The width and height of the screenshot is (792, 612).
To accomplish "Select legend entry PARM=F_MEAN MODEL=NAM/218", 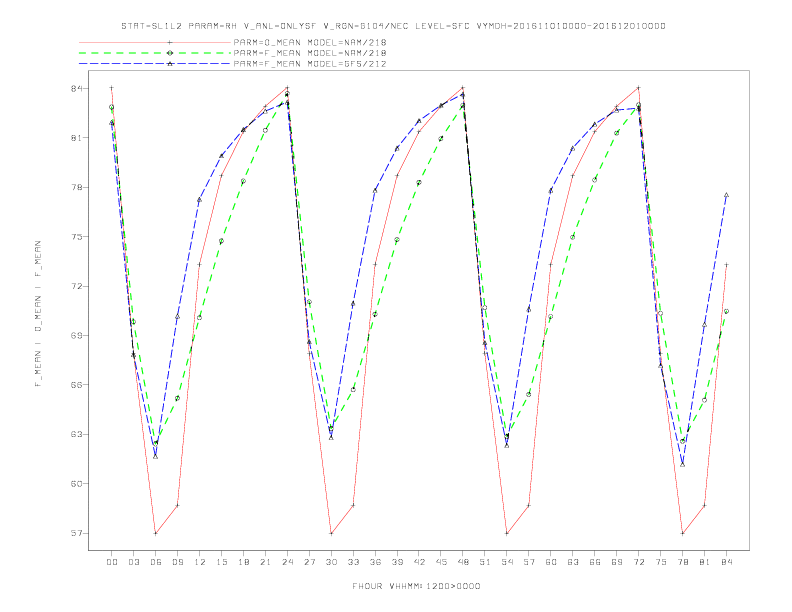I will point(310,53).
